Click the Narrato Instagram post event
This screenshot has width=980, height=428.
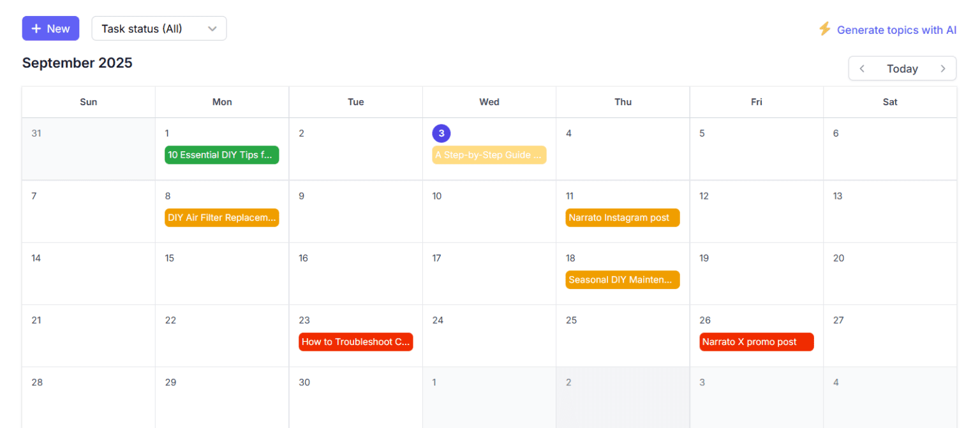point(622,218)
